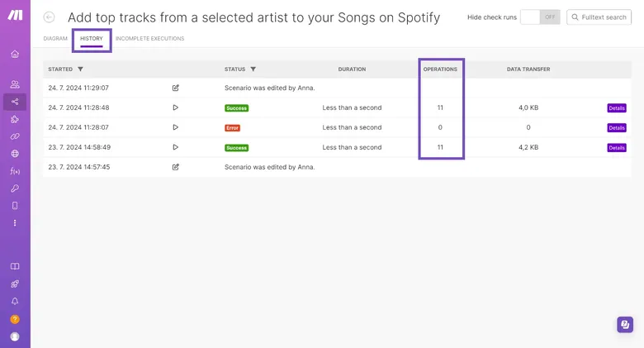644x348 pixels.
Task: Open the Templates puzzle icon
Action: (15, 119)
